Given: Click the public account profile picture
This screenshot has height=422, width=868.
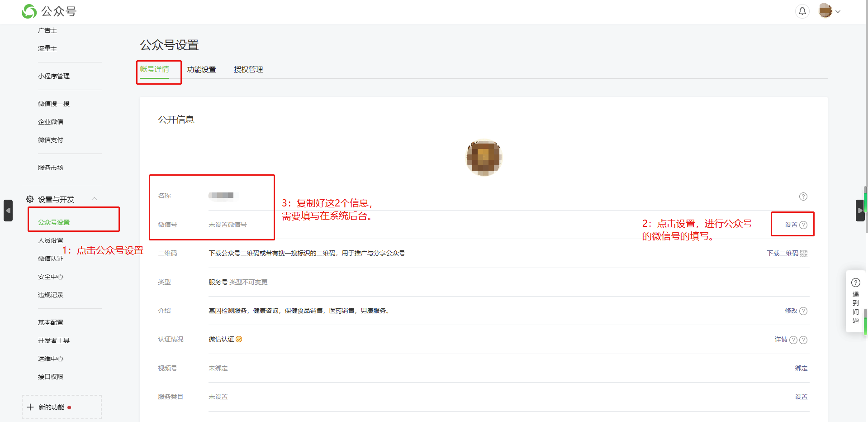Looking at the screenshot, I should (x=484, y=158).
